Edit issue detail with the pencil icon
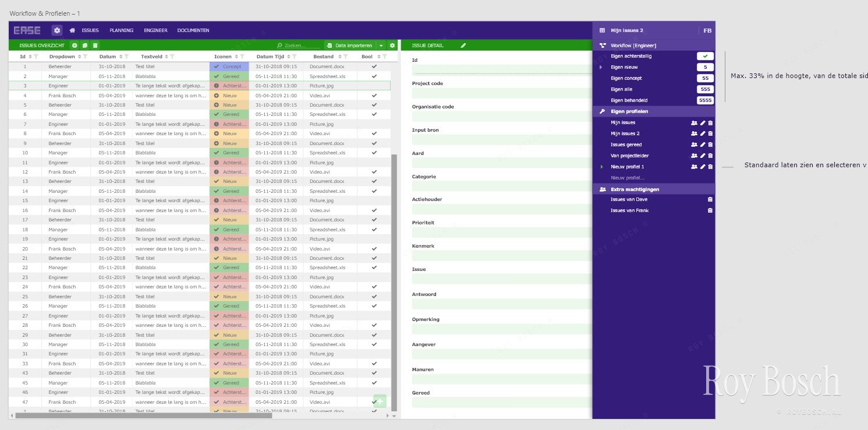Viewport: 868px width, 430px height. click(463, 45)
